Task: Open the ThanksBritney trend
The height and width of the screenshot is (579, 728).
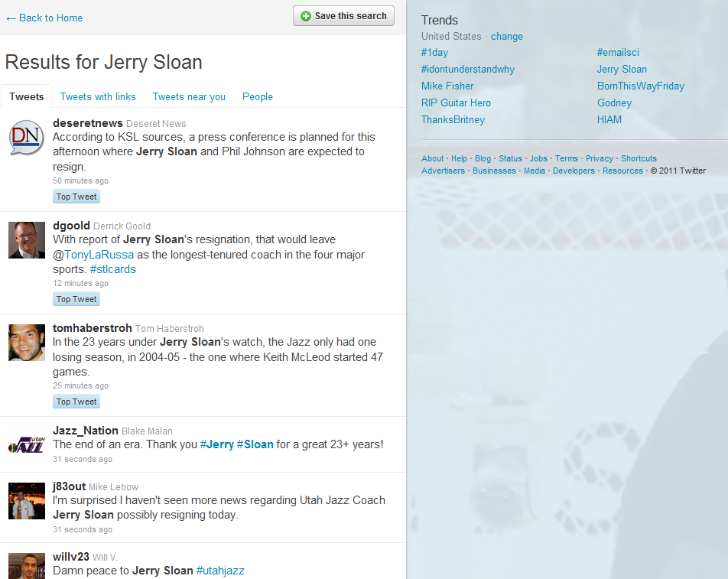Action: (x=453, y=119)
